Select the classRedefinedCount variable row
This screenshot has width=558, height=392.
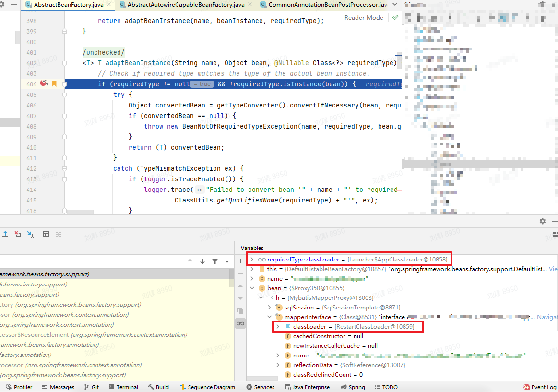pyautogui.click(x=327, y=375)
